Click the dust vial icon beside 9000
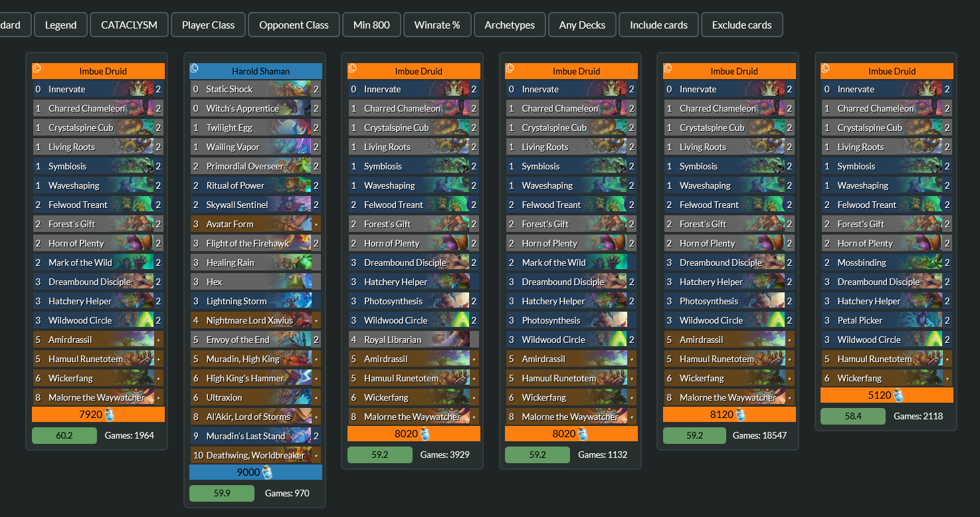Image resolution: width=980 pixels, height=517 pixels. tap(268, 472)
